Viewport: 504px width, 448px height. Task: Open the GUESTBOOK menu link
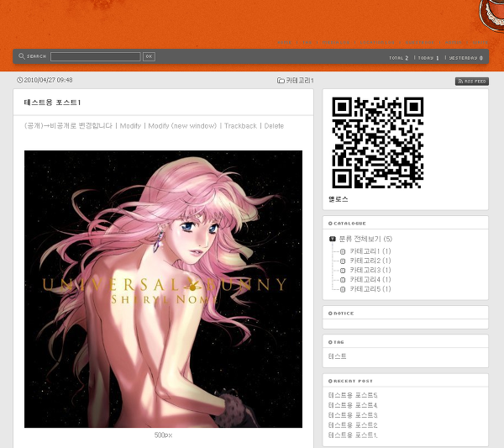pos(420,43)
